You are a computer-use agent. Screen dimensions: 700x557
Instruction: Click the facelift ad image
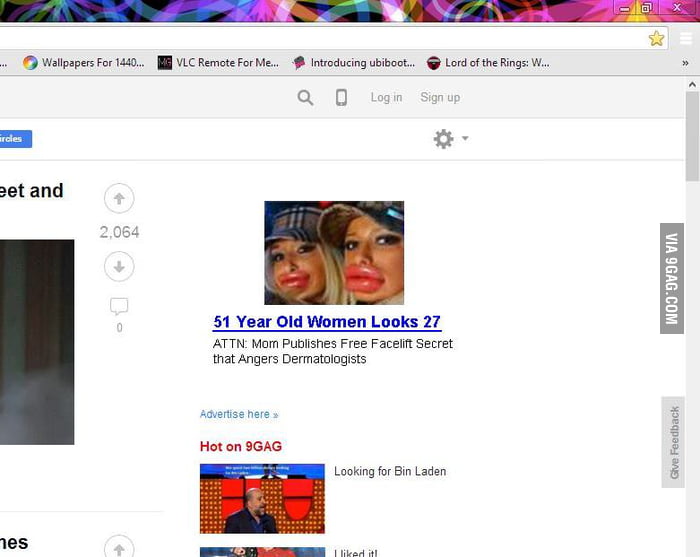334,253
